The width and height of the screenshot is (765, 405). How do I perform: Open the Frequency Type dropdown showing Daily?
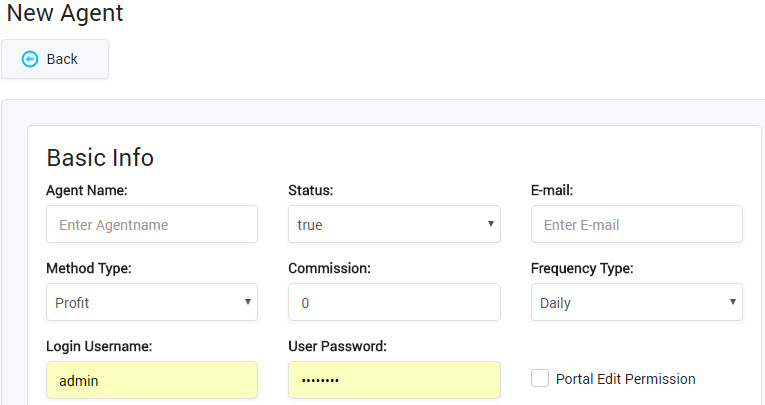pos(636,302)
